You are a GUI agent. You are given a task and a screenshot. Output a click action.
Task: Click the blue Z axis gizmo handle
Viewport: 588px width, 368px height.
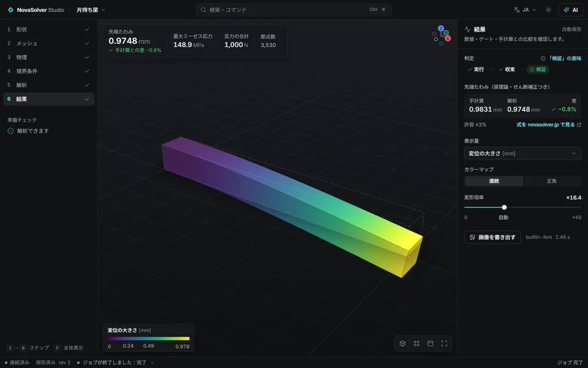(441, 28)
